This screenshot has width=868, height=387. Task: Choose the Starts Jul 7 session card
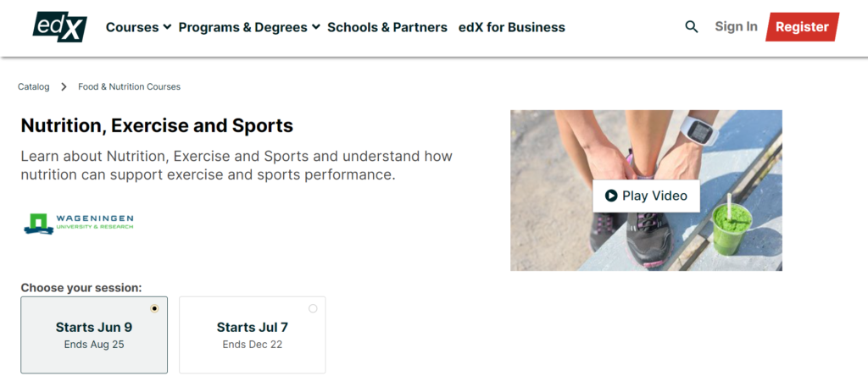tap(252, 335)
